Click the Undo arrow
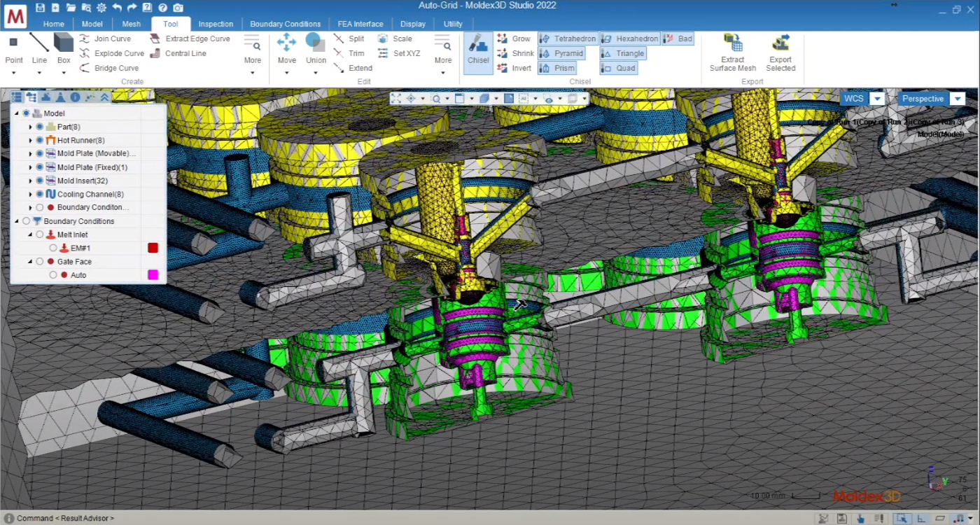980x525 pixels. click(117, 8)
